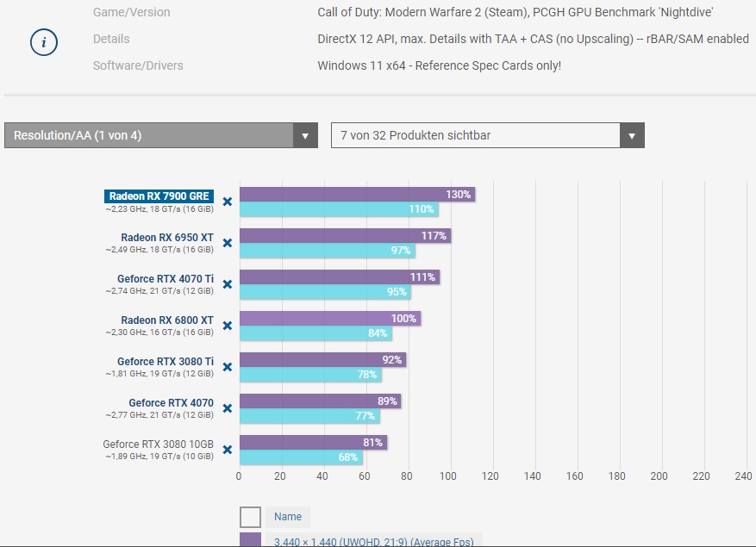This screenshot has height=547, width=756.
Task: Select the Radeon RX 7900 GRE label
Action: coord(159,196)
